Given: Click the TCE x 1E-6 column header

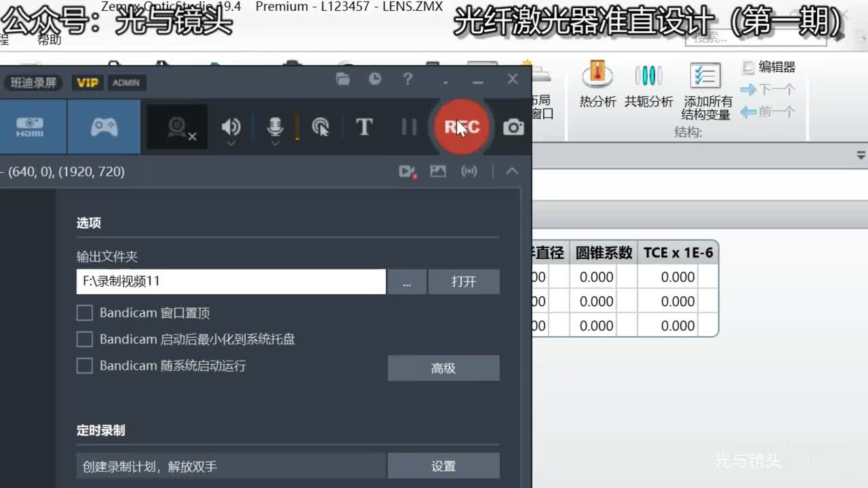Looking at the screenshot, I should point(678,253).
